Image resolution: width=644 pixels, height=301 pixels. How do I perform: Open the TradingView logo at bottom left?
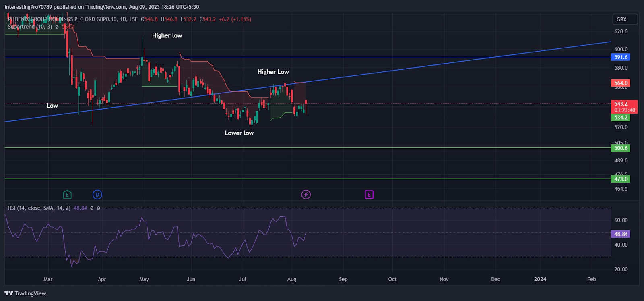(x=25, y=293)
